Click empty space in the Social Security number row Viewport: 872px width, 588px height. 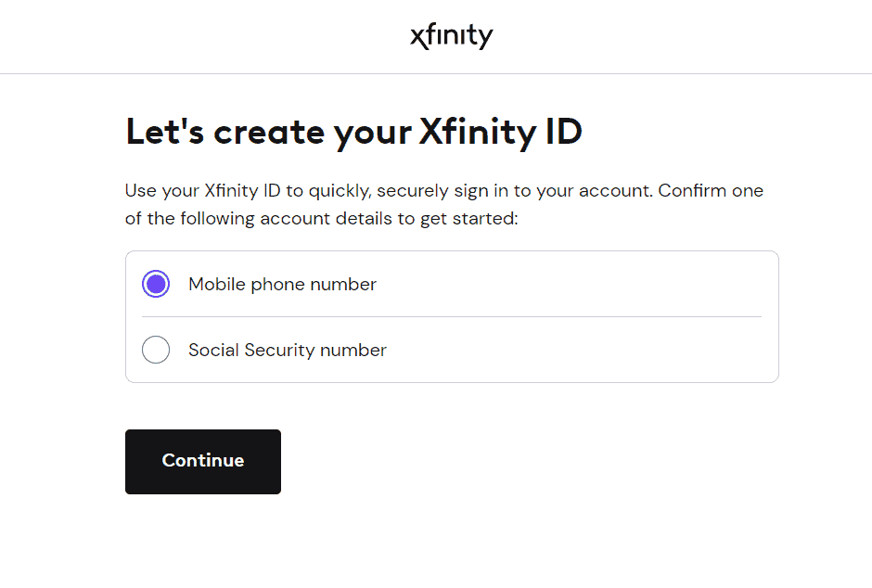tap(578, 350)
